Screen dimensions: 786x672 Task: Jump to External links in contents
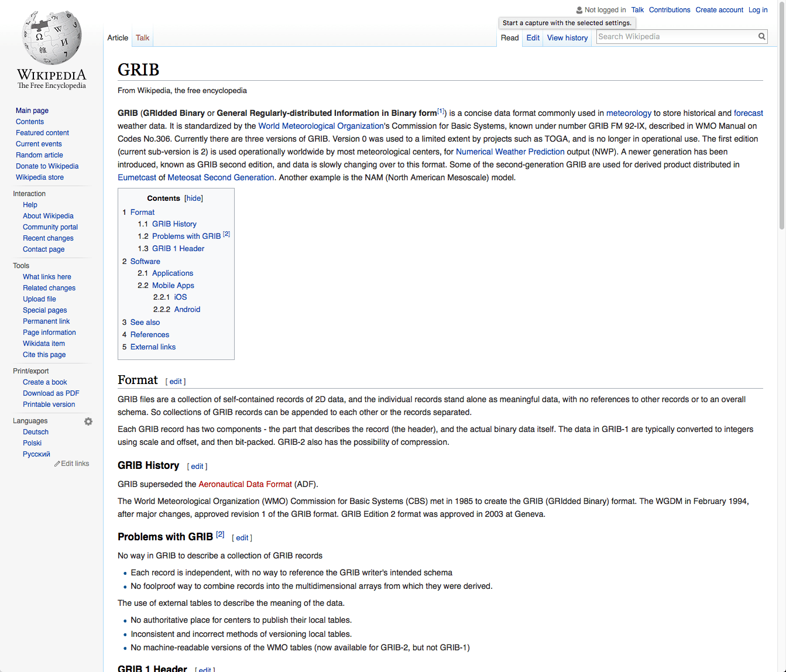point(153,347)
